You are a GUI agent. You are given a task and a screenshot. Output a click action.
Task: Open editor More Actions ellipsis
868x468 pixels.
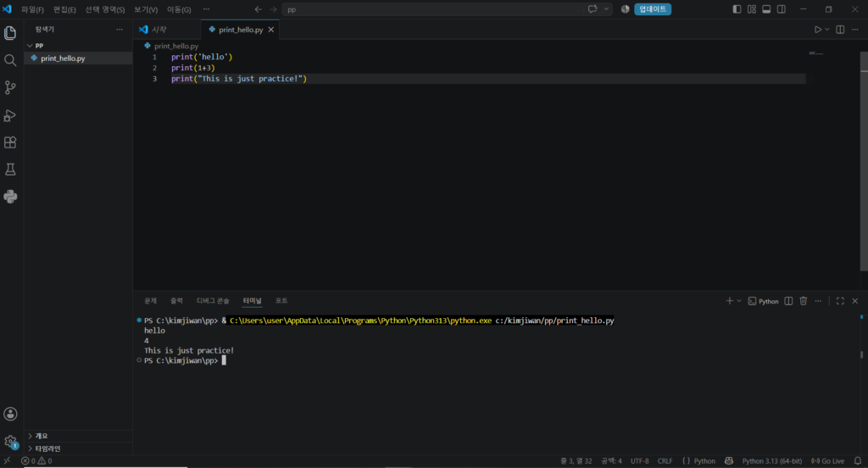(854, 30)
